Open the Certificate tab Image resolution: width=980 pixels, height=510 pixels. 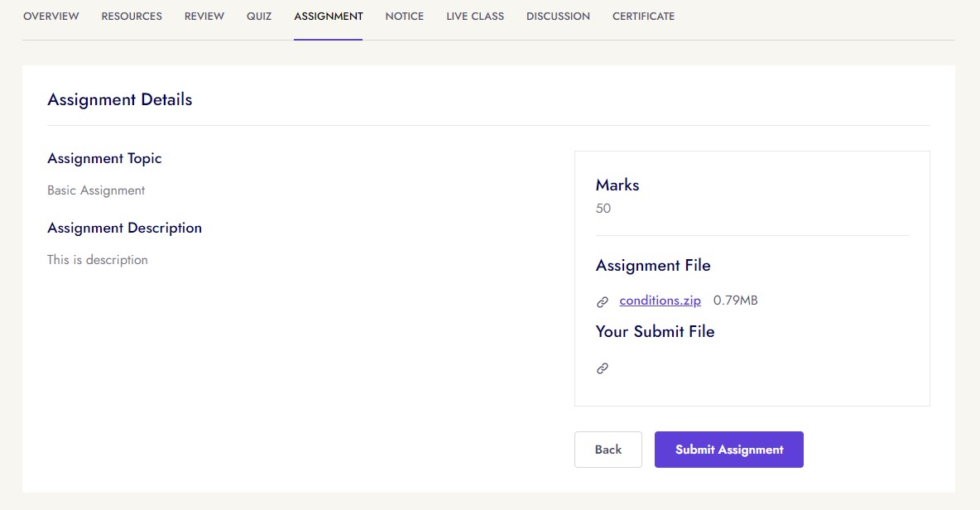click(x=643, y=17)
